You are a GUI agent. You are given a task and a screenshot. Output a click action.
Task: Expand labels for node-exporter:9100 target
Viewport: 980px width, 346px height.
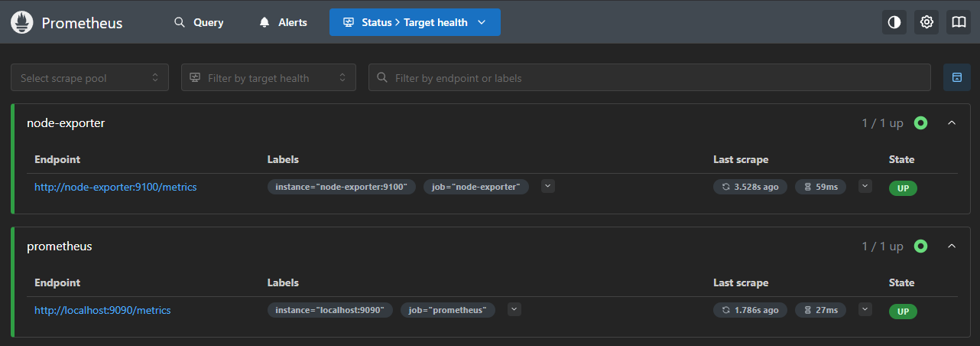point(548,186)
